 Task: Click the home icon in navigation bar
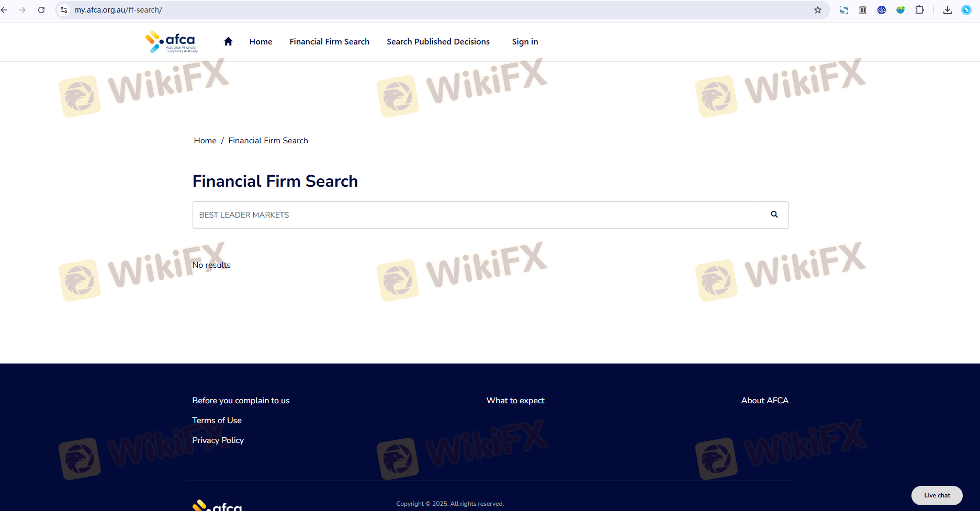click(x=228, y=42)
